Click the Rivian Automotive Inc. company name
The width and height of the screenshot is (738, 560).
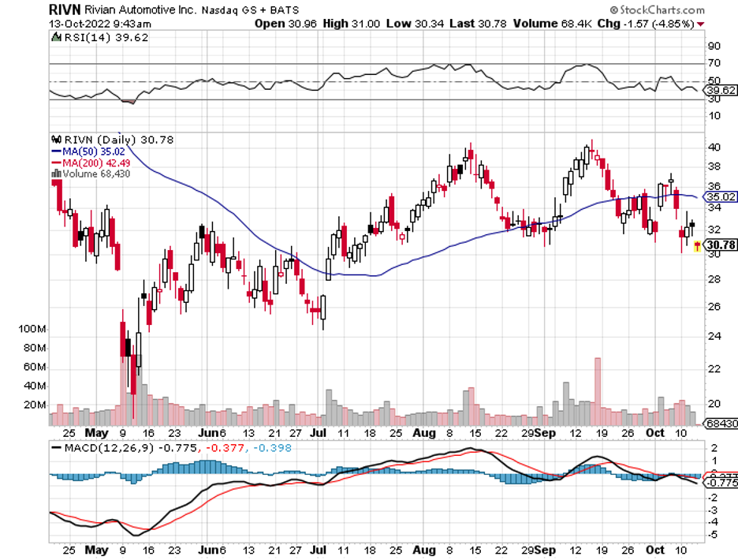(147, 10)
